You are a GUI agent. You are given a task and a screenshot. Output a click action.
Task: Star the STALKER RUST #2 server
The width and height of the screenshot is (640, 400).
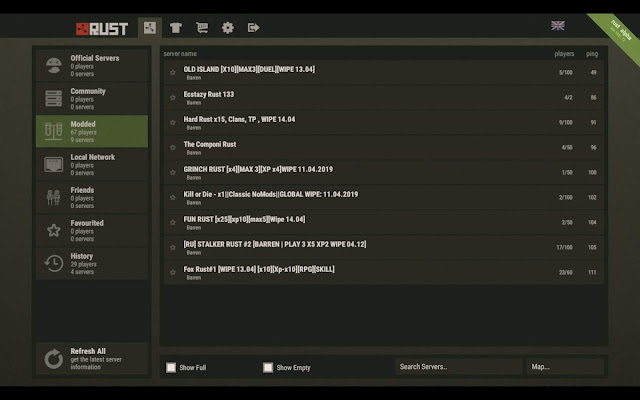pos(173,247)
